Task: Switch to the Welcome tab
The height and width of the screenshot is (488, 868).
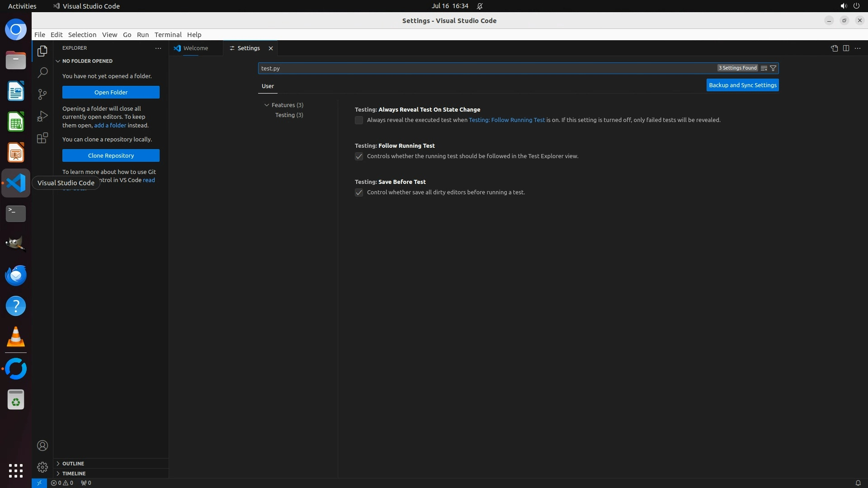Action: [196, 48]
